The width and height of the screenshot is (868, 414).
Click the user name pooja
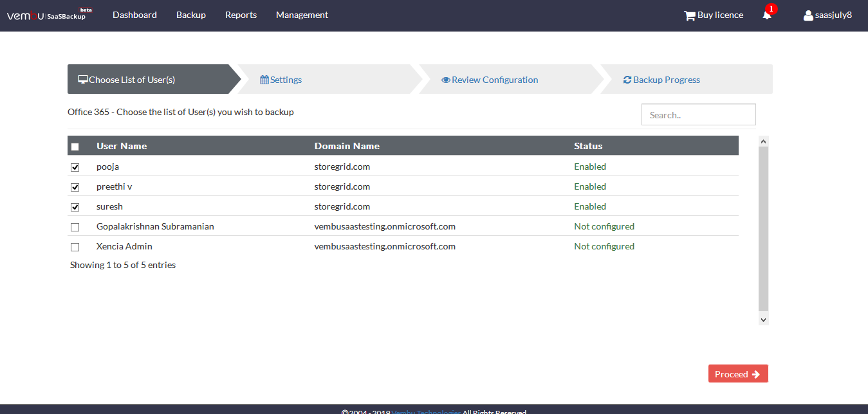107,166
